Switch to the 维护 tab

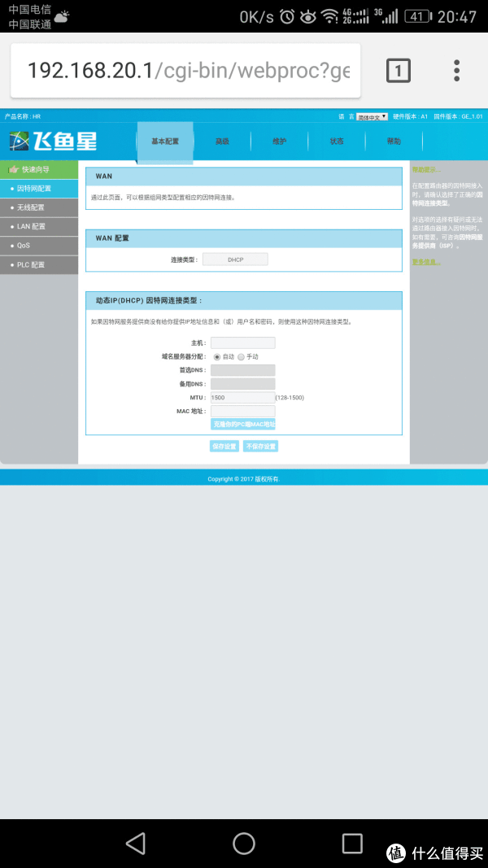coord(279,142)
